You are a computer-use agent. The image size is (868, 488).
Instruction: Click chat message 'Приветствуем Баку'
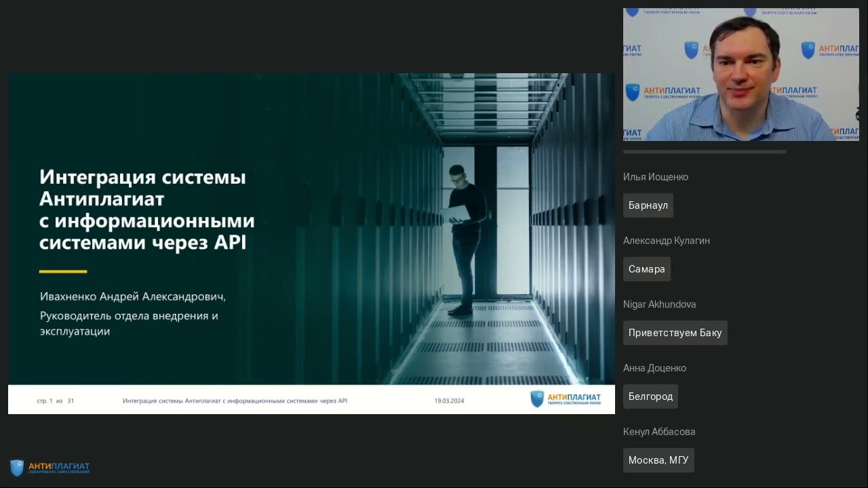click(x=675, y=333)
